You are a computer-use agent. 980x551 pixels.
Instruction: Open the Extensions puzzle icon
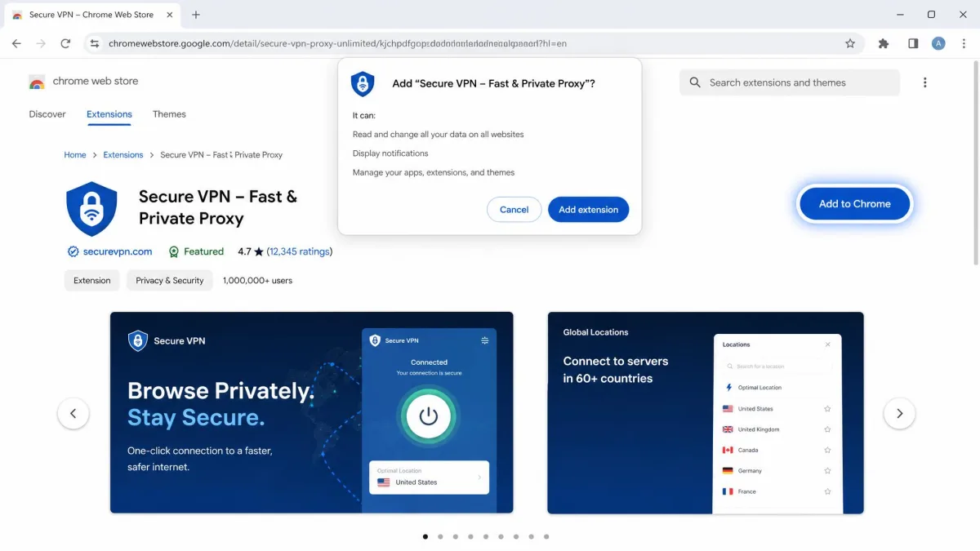click(884, 43)
